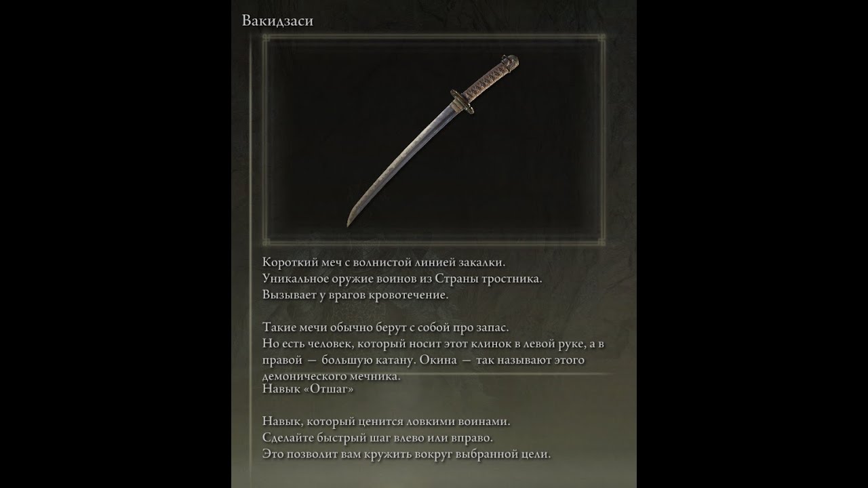
Task: Click the final line about 'выбранной цели'
Action: tap(406, 454)
